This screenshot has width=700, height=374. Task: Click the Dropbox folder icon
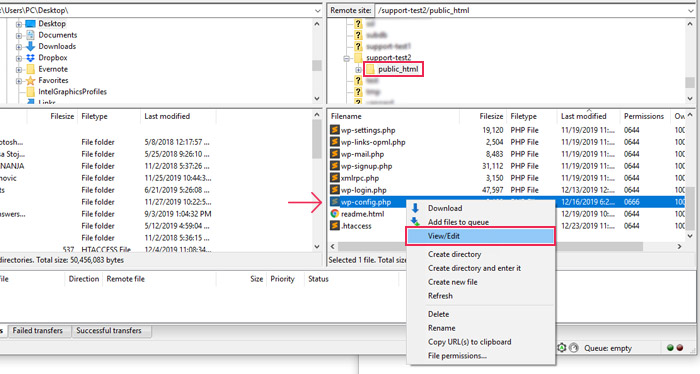coord(30,58)
